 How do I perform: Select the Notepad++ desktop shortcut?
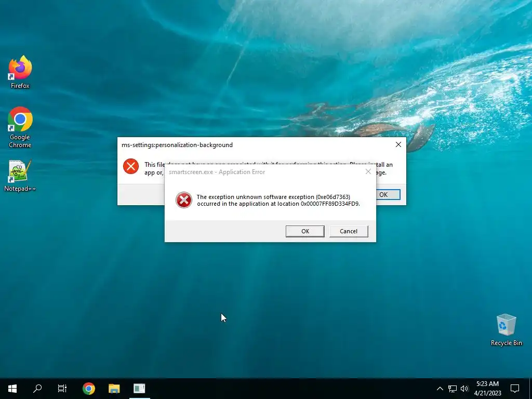(x=20, y=176)
